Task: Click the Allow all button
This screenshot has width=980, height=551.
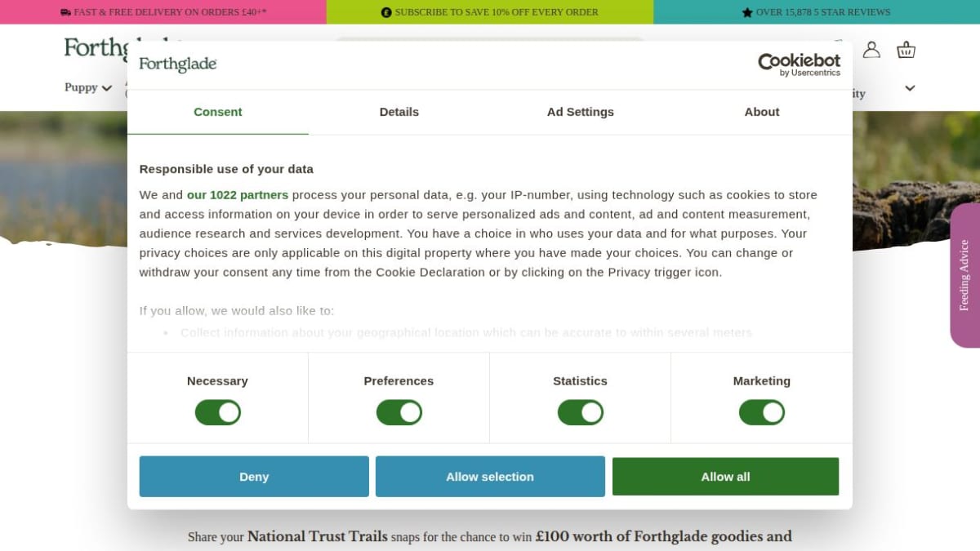Action: (x=725, y=477)
